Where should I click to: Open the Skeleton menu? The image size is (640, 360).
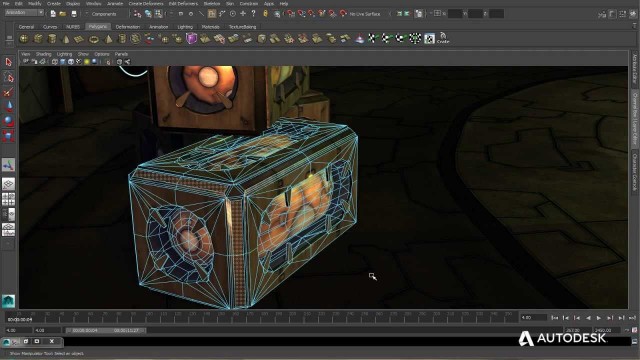212,4
